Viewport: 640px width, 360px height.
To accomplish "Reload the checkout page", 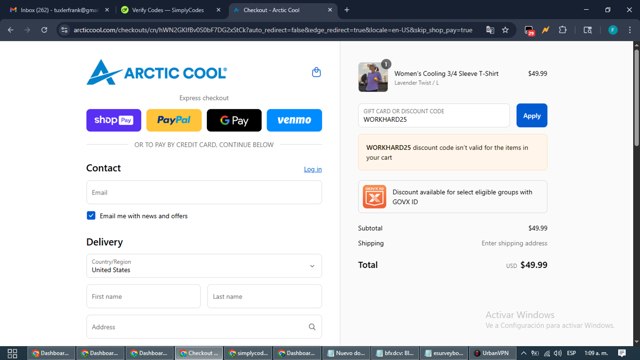I will click(44, 30).
